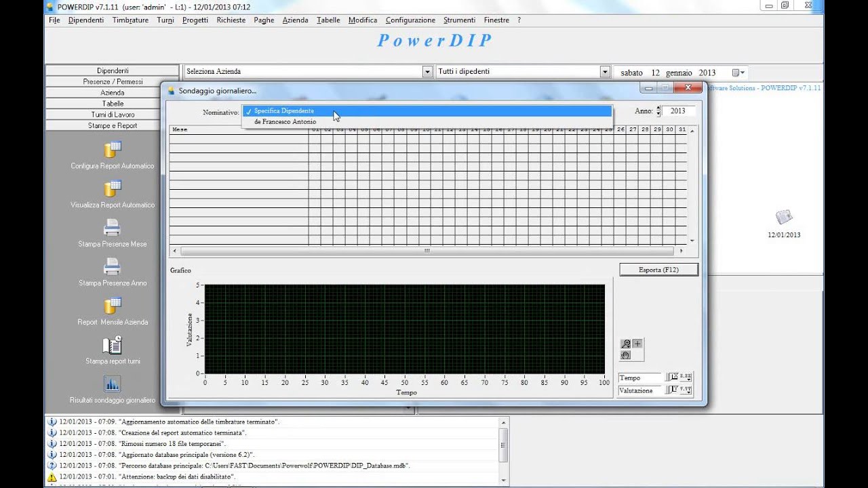Click the Stampa Presenze Mese printer icon
The width and height of the screenshot is (868, 488).
click(x=112, y=228)
